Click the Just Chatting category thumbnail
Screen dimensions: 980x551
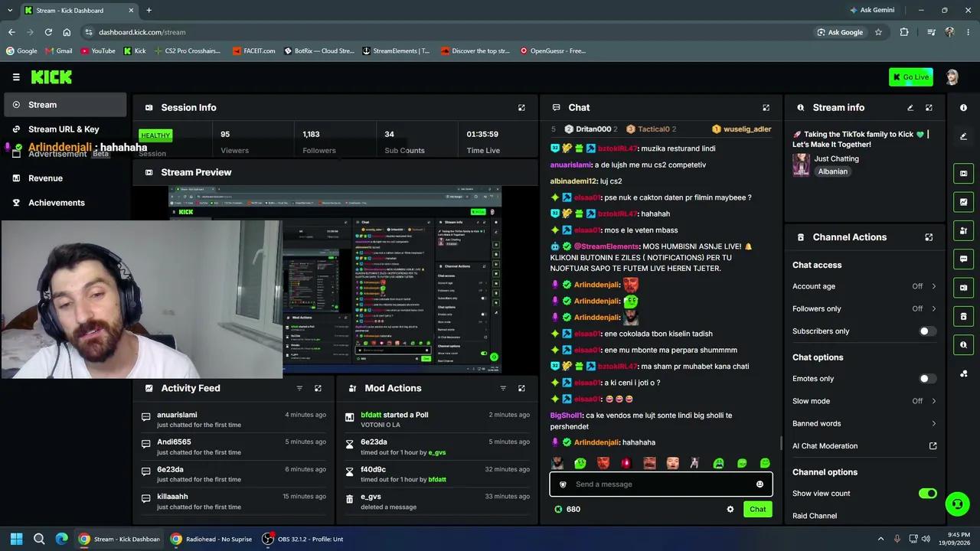[x=802, y=165]
